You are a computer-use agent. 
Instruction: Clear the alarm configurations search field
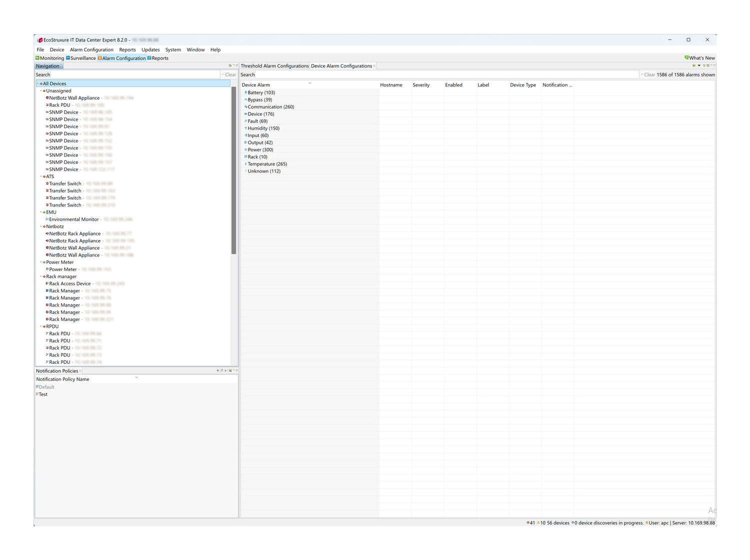click(x=648, y=74)
